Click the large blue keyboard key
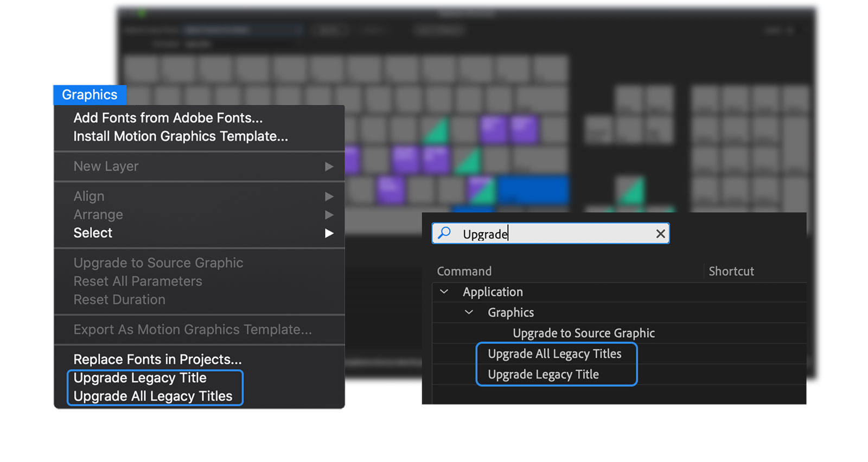This screenshot has width=868, height=462. (533, 189)
